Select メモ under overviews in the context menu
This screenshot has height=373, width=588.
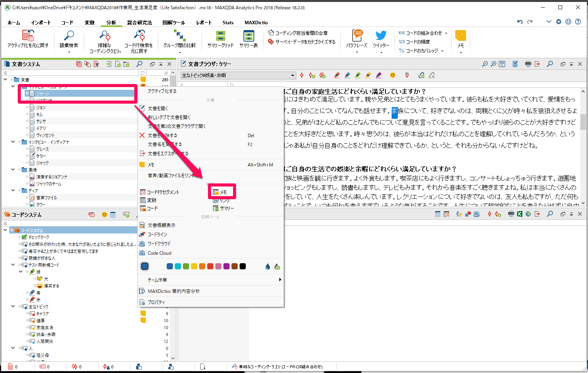coord(220,192)
